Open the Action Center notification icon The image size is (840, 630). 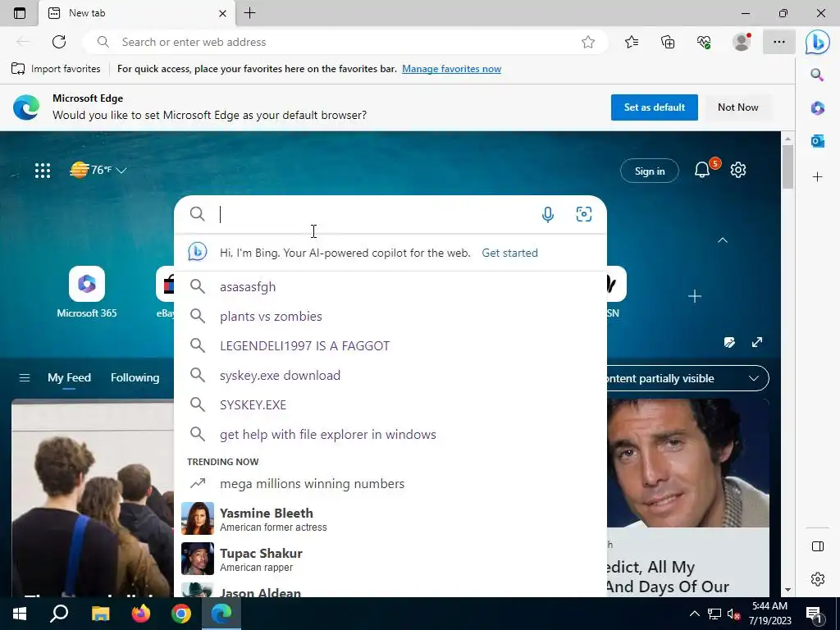[814, 614]
